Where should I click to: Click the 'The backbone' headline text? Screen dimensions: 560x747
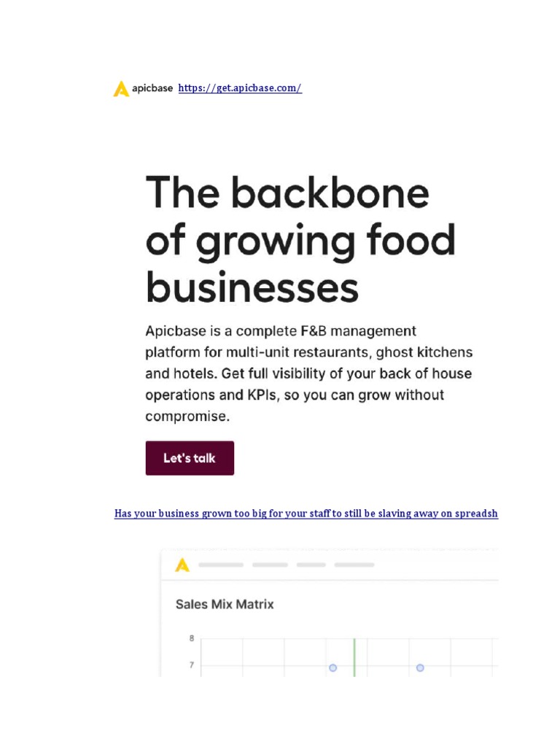click(x=287, y=193)
